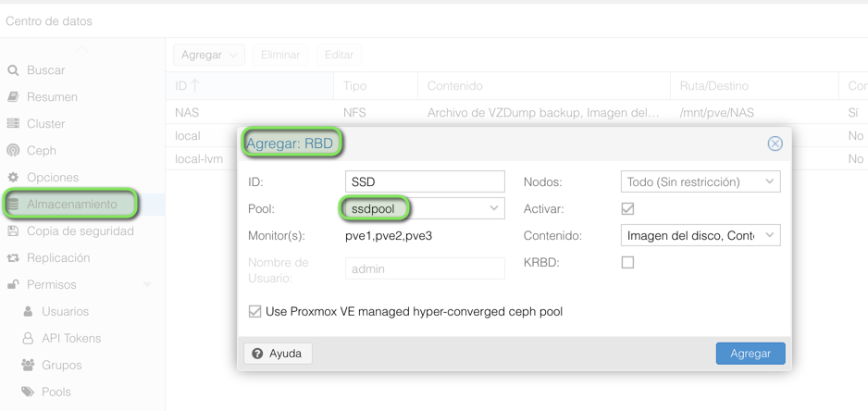This screenshot has width=868, height=411.
Task: Click the Opciones gear icon
Action: (x=13, y=178)
